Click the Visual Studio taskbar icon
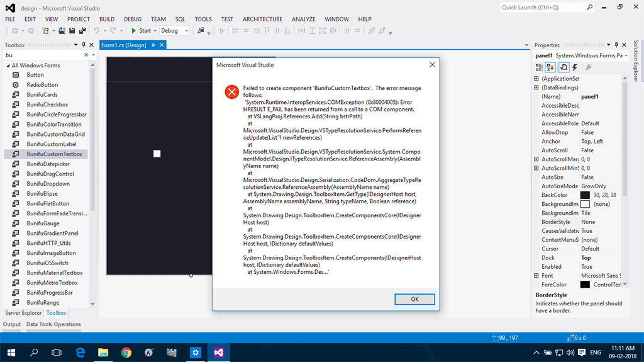Screen dimensions: 644x362 click(218, 353)
